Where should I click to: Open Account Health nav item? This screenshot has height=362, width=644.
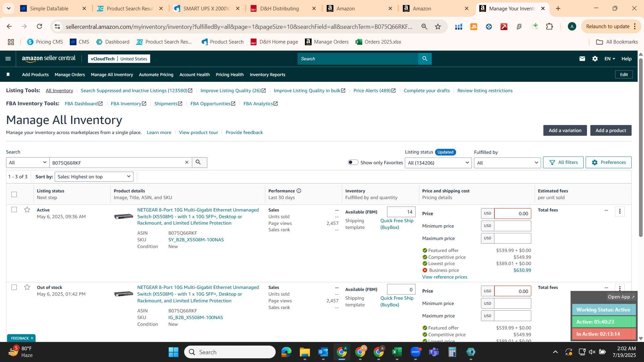click(x=195, y=74)
